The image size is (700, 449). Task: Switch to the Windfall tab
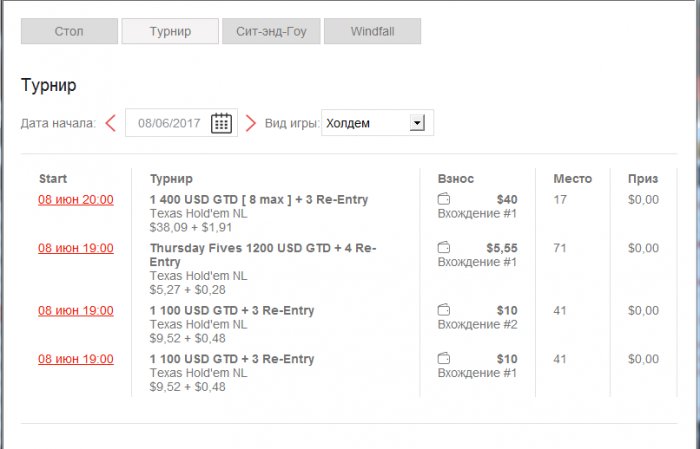(372, 31)
